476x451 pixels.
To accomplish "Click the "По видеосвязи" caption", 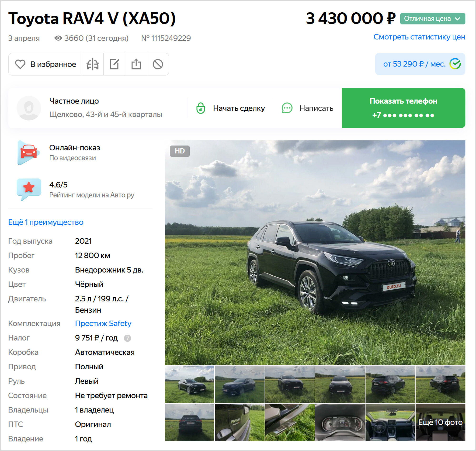I will [72, 158].
